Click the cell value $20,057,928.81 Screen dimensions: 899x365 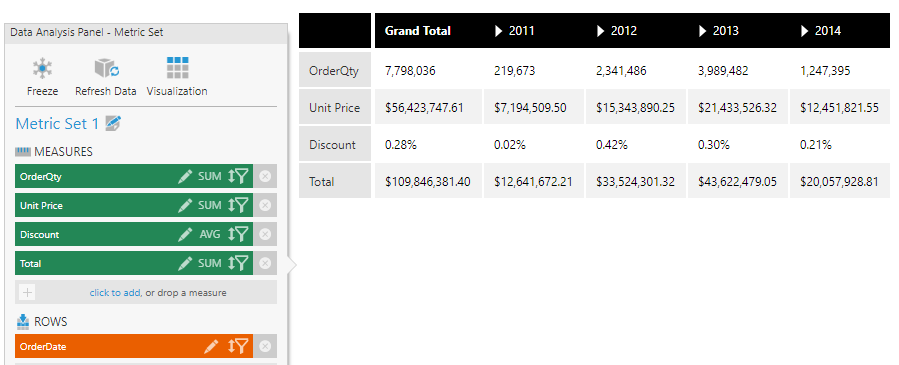click(x=839, y=182)
